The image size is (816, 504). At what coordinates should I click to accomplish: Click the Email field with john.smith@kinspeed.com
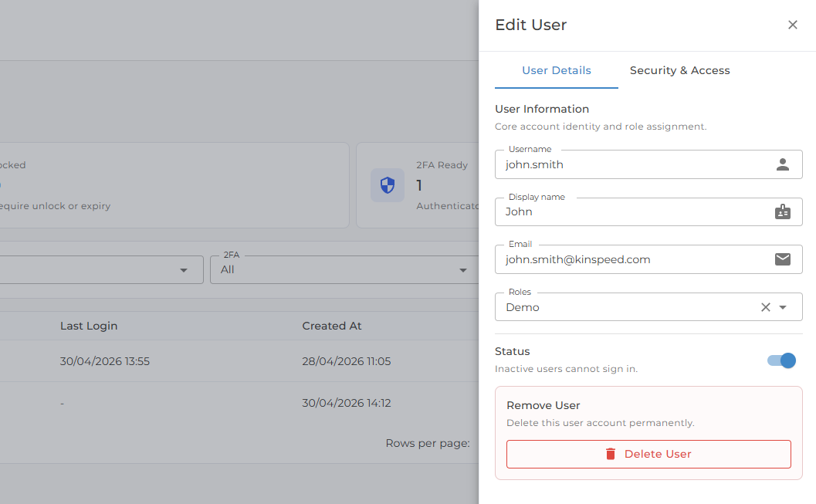[648, 259]
